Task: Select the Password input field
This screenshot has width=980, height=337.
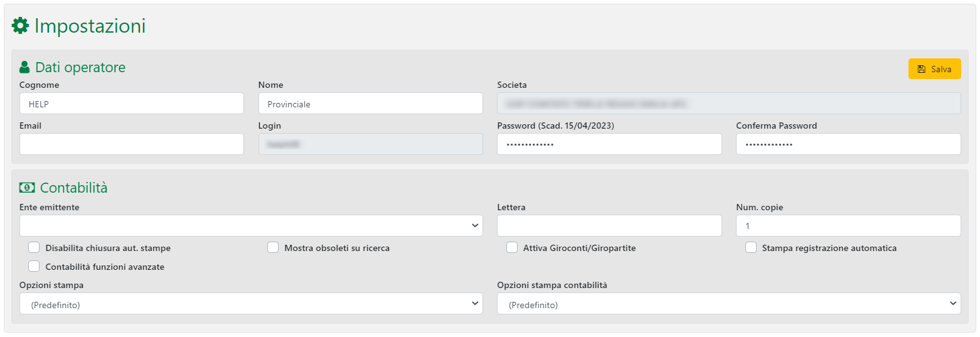Action: pyautogui.click(x=609, y=144)
